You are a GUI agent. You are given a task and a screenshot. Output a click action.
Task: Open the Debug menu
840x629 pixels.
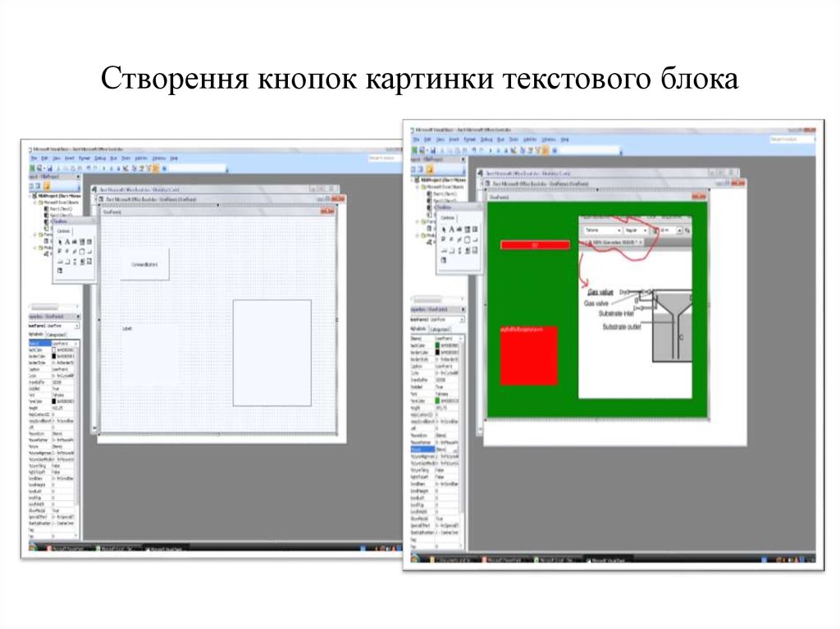(98, 158)
